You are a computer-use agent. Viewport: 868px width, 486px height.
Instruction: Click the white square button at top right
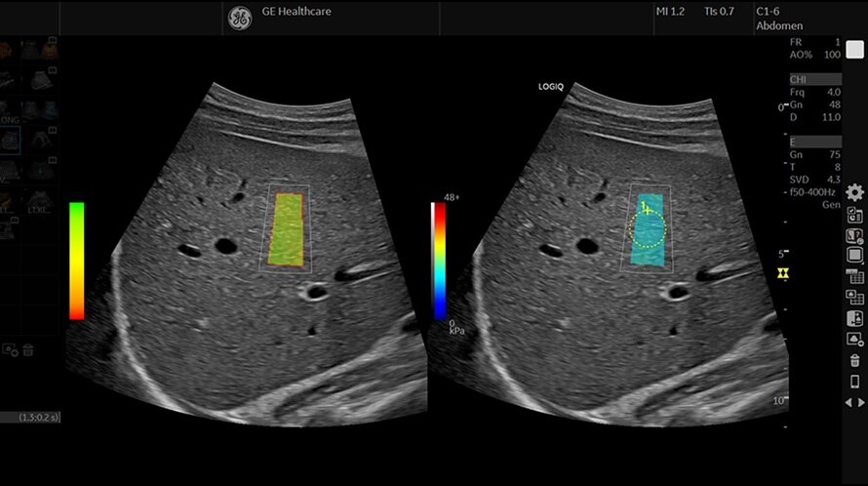tap(854, 50)
